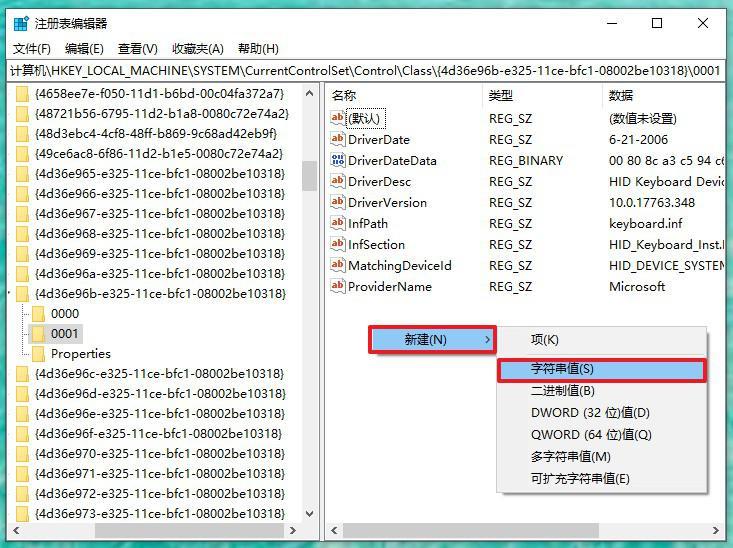The height and width of the screenshot is (548, 733).
Task: Click the Properties folder icon in tree
Action: coord(38,354)
